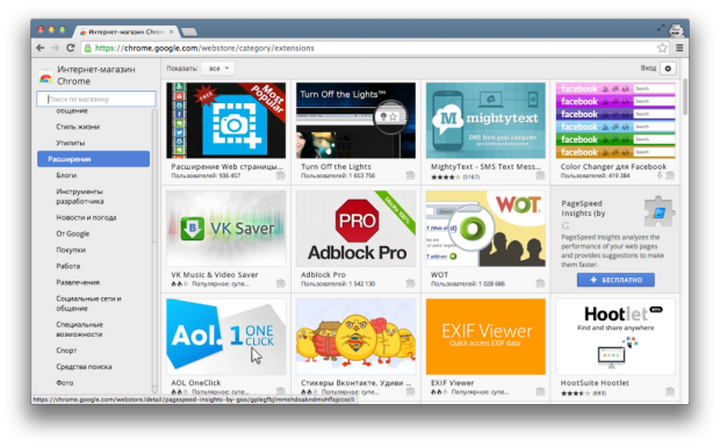The image size is (720, 447).
Task: Go back with the browser back arrow
Action: tap(40, 48)
